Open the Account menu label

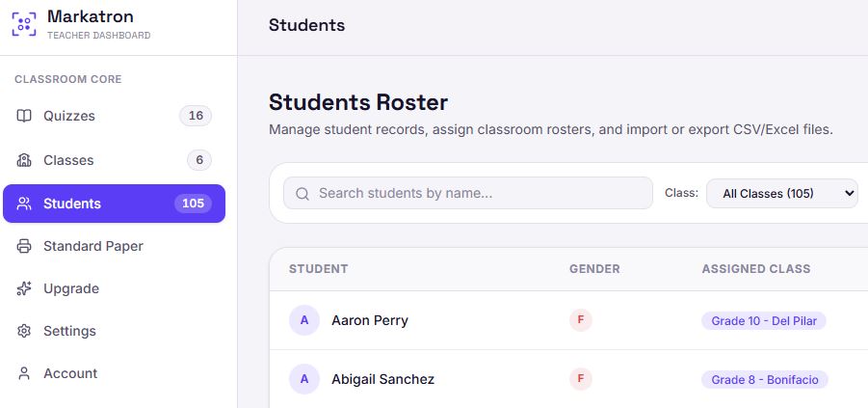pos(70,373)
